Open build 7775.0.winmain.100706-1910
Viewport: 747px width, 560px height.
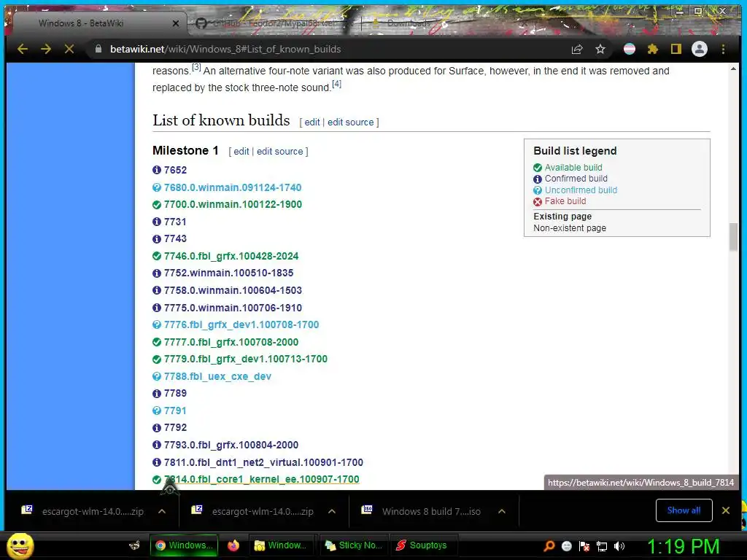(x=233, y=308)
